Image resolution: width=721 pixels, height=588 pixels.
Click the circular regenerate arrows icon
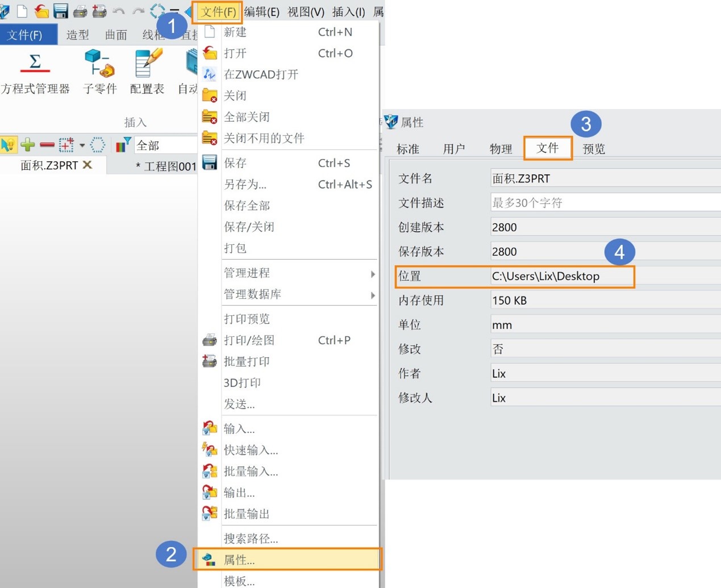[x=157, y=11]
